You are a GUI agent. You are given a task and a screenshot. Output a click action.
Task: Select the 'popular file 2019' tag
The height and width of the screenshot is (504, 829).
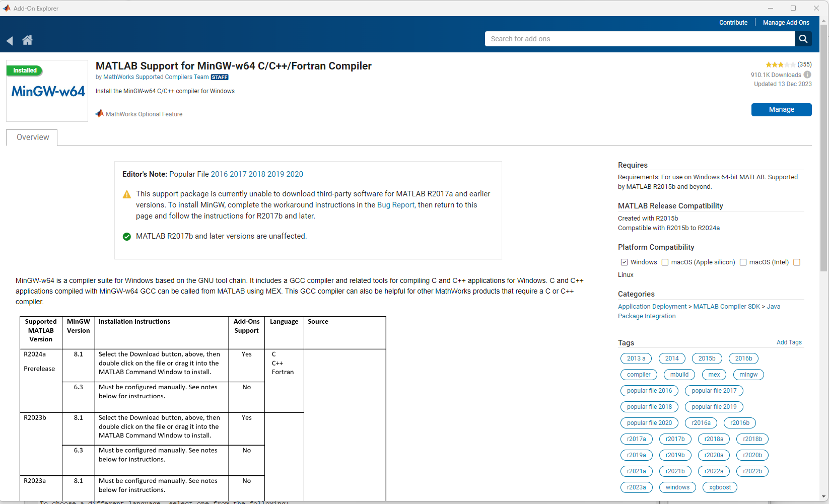[x=714, y=407]
